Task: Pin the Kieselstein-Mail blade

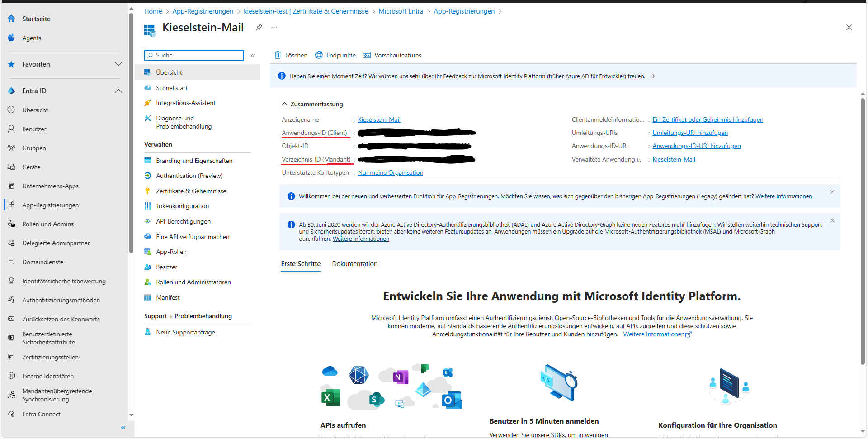Action: click(259, 27)
